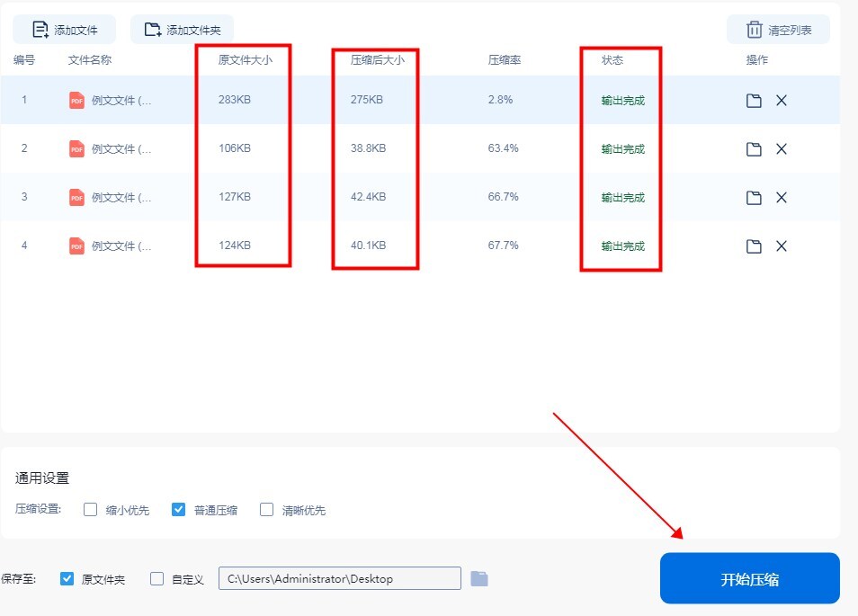Select the 283KB original size cell

tap(235, 100)
